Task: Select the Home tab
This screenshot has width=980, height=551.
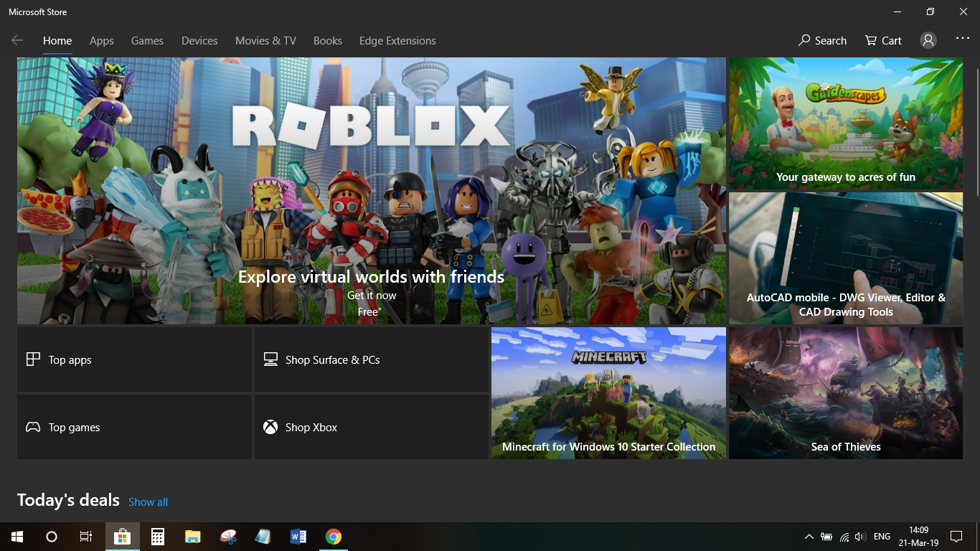Action: click(x=57, y=41)
